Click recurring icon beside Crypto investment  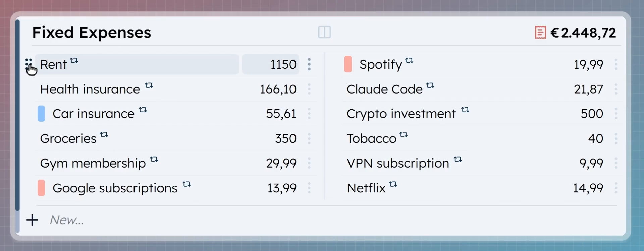pyautogui.click(x=465, y=110)
